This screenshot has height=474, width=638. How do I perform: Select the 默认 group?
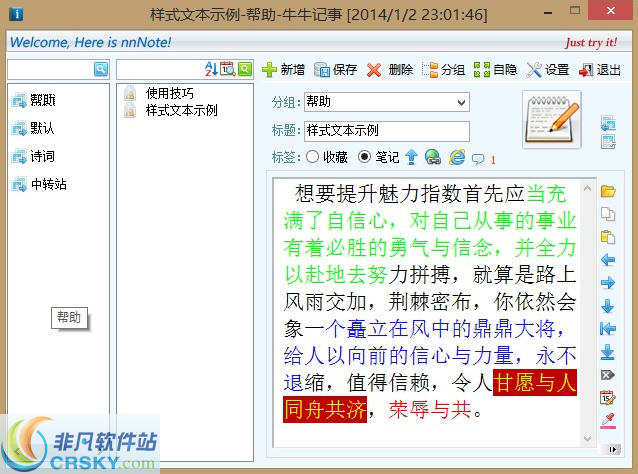tap(33, 128)
